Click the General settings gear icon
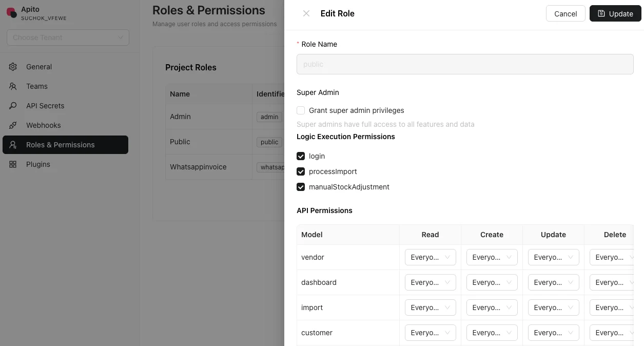 pyautogui.click(x=12, y=67)
